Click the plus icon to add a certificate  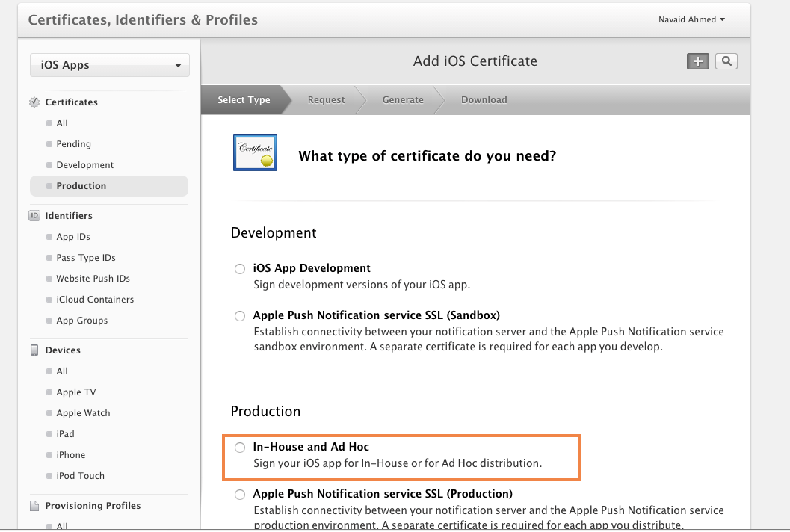pyautogui.click(x=697, y=61)
